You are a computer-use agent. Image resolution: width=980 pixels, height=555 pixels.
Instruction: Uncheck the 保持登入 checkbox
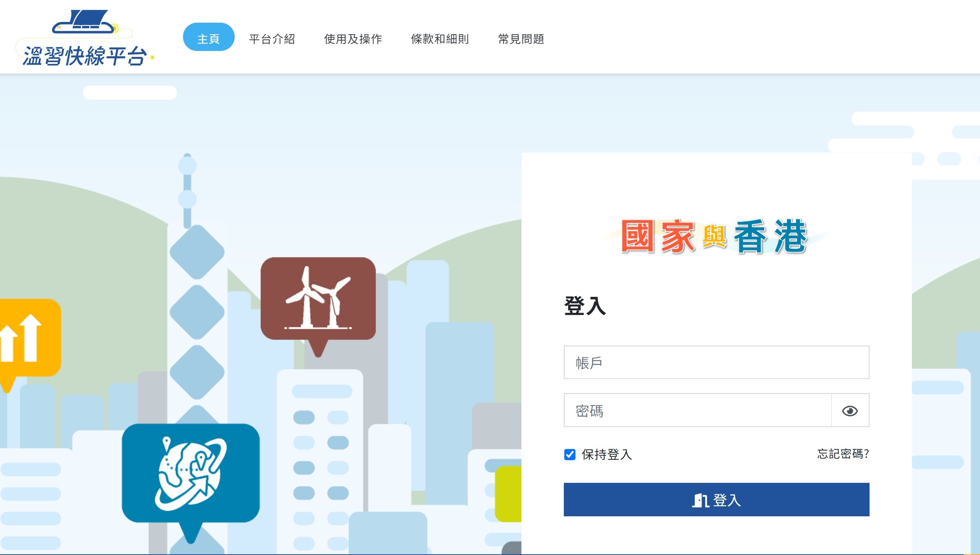coord(570,454)
